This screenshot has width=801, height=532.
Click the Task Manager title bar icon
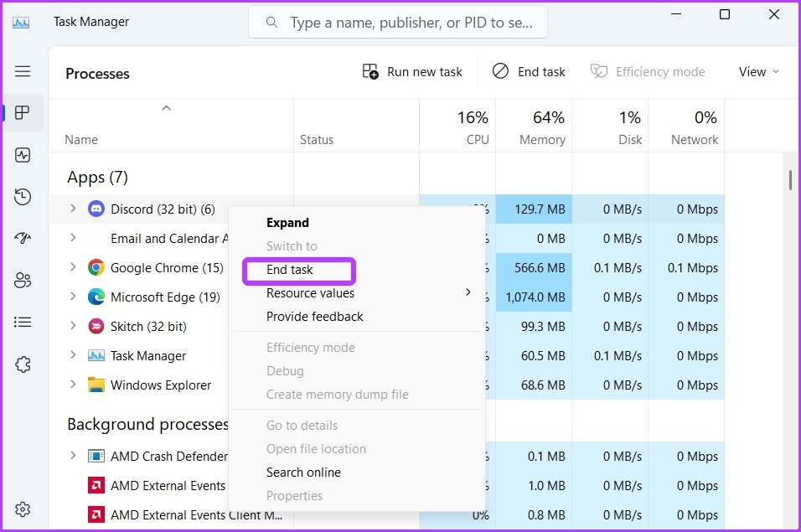(x=21, y=23)
